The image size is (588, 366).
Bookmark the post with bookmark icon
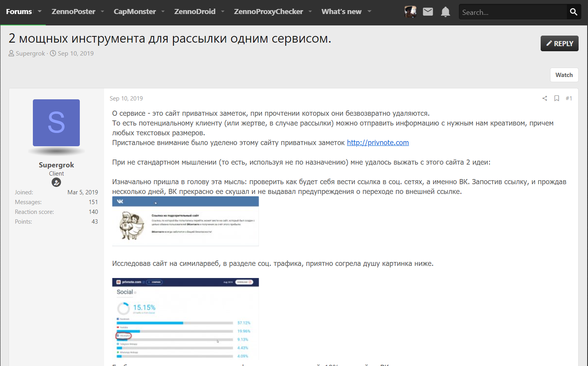point(557,99)
